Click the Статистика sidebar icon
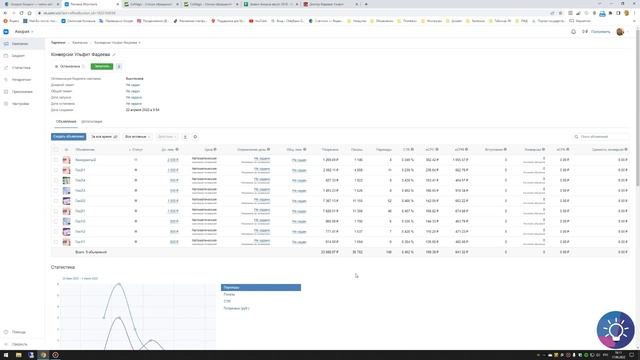Viewport: 640px width, 360px height. click(6, 68)
